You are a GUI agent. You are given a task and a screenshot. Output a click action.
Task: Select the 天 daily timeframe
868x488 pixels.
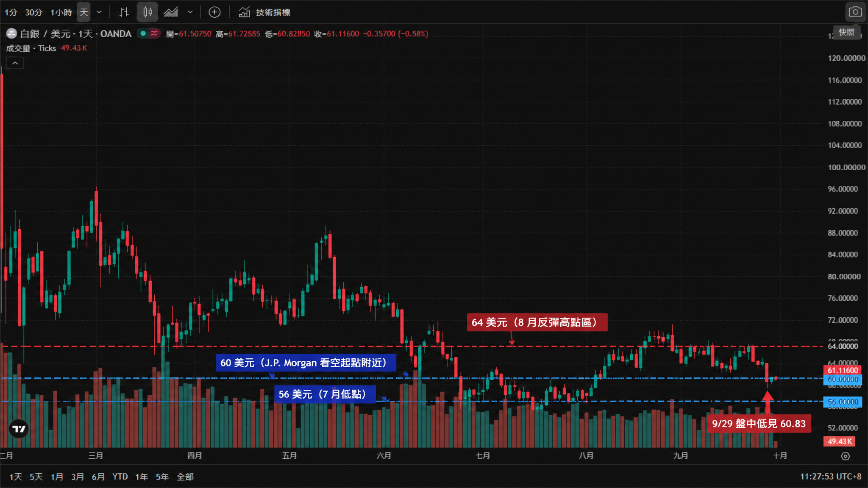pos(84,12)
